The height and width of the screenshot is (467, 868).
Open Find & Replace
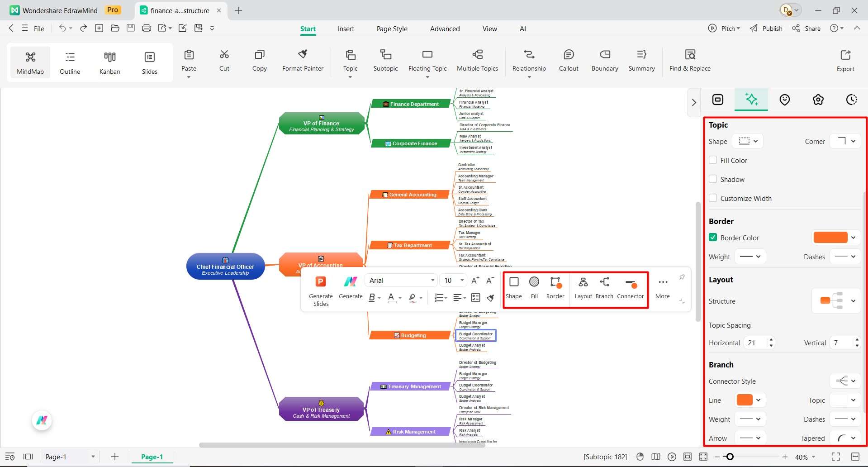click(689, 61)
